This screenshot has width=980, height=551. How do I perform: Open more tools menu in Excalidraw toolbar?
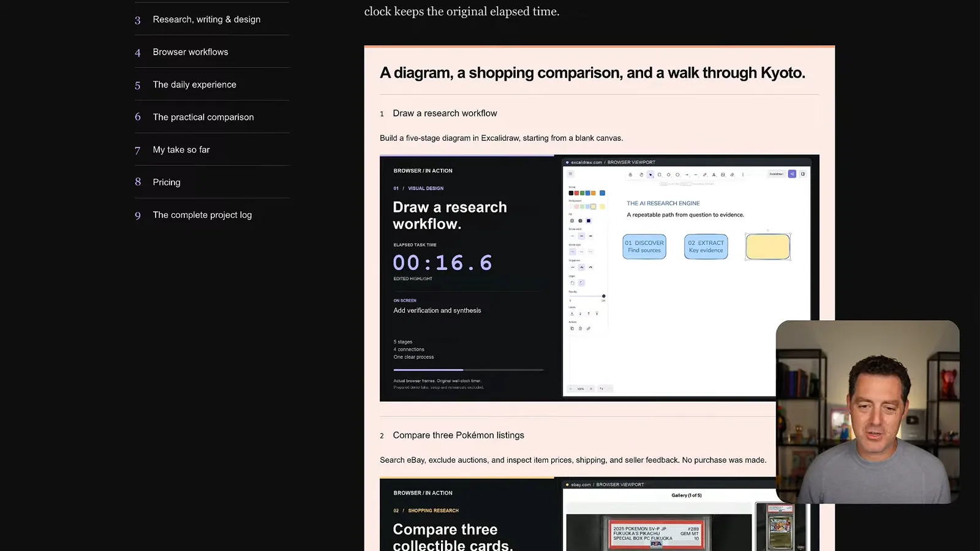coord(743,174)
